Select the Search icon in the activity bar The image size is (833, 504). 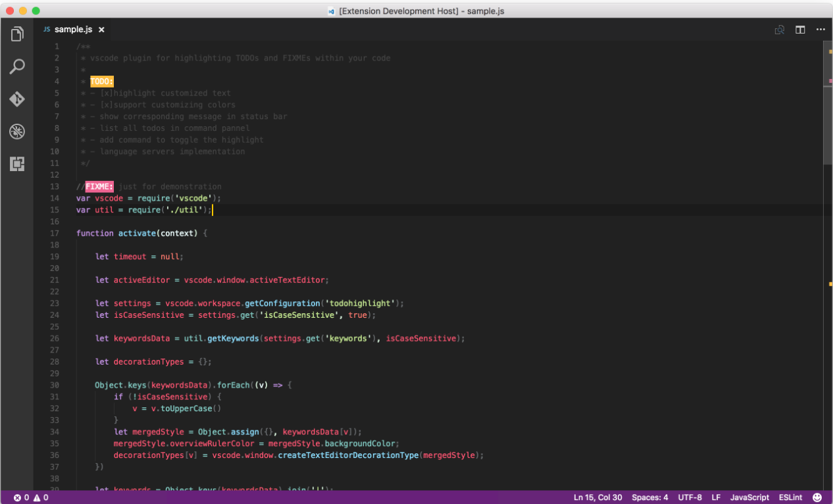coord(17,66)
